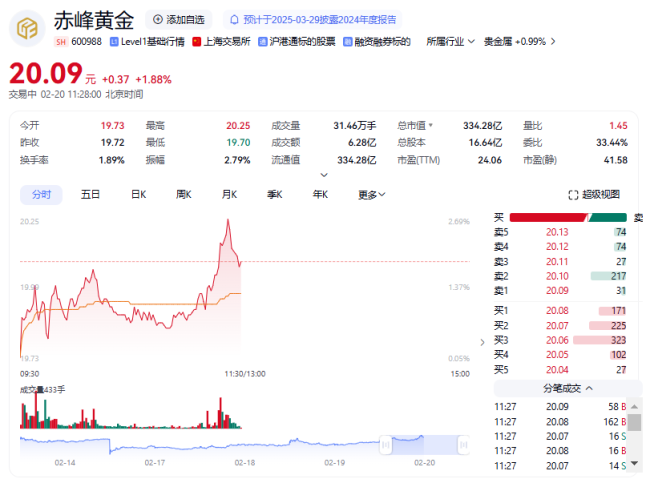Viewport: 650px width, 487px height.
Task: Collapse the 分笔成交 section header
Action: (568, 388)
